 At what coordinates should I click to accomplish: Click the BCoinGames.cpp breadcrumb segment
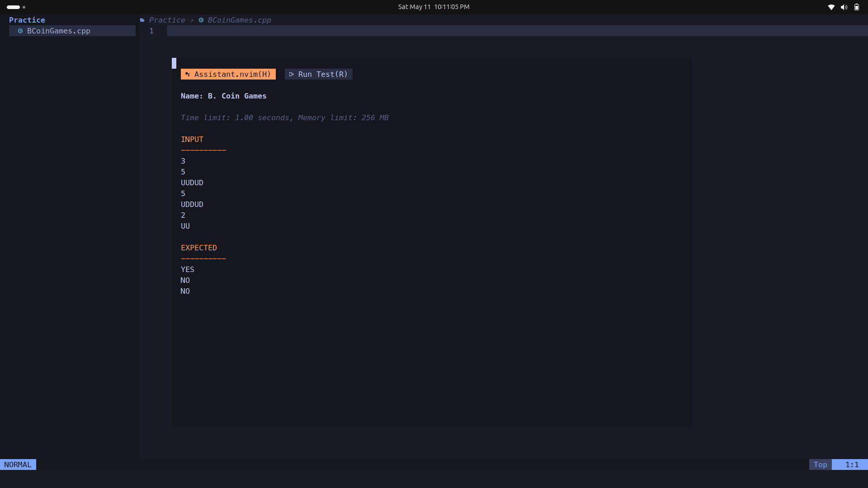click(x=239, y=20)
